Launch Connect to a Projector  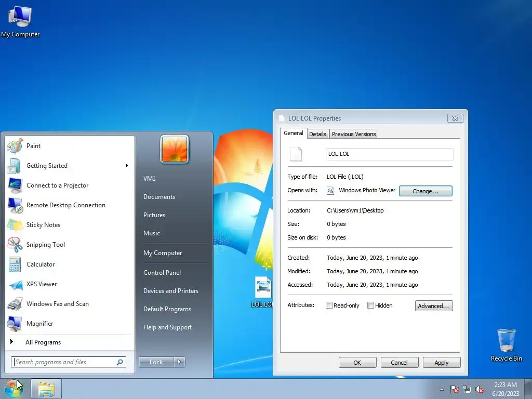pos(70,185)
